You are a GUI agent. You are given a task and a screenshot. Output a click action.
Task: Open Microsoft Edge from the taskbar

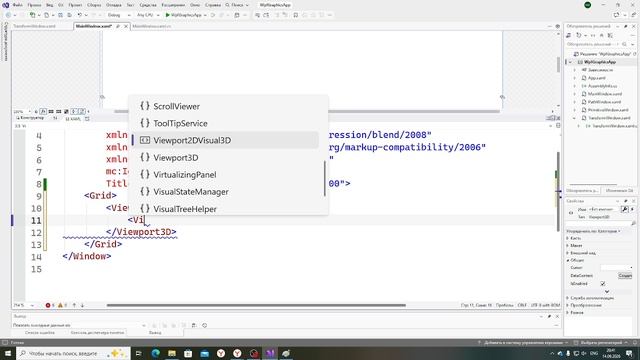(156, 353)
